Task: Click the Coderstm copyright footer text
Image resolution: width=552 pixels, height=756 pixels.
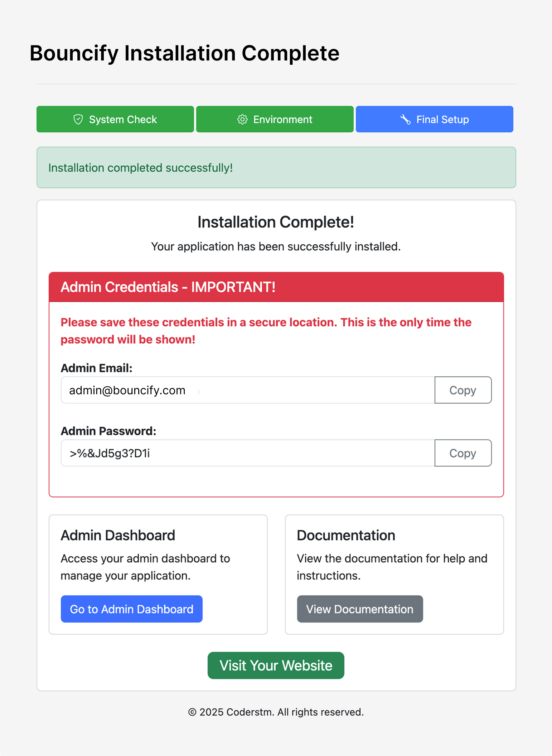Action: [x=276, y=712]
